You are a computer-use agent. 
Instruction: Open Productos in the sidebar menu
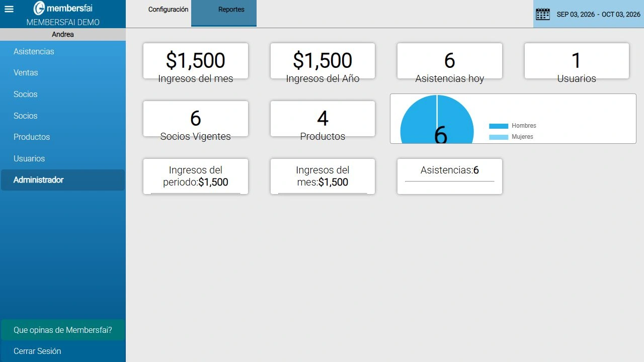pyautogui.click(x=63, y=137)
